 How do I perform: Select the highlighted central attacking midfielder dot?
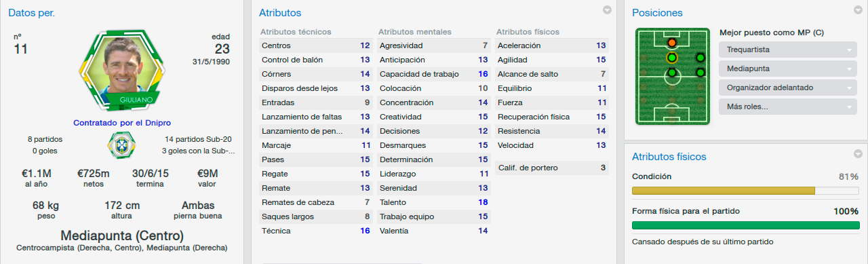[x=671, y=58]
